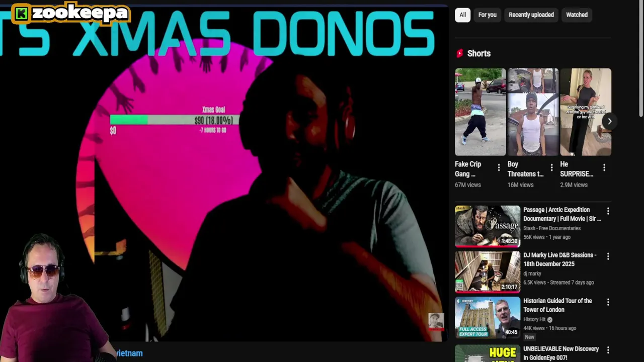Image resolution: width=644 pixels, height=362 pixels.
Task: Click the Shorts logo icon
Action: [459, 53]
